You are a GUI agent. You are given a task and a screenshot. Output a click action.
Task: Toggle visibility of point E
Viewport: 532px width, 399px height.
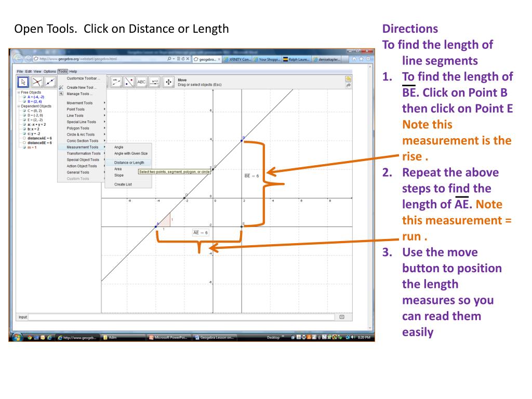click(24, 120)
